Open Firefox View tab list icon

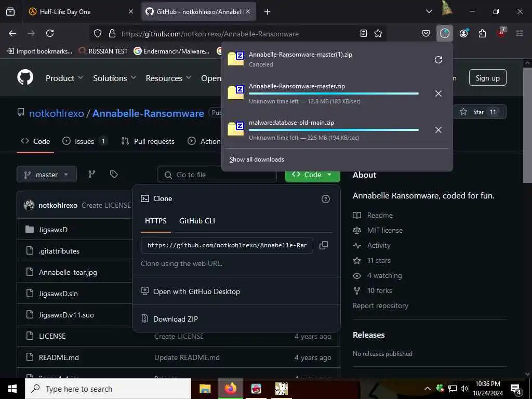tap(10, 11)
